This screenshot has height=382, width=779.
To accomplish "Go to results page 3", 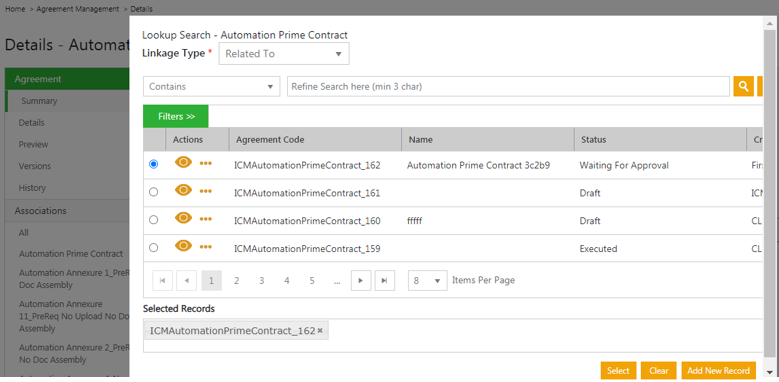I will coord(261,281).
